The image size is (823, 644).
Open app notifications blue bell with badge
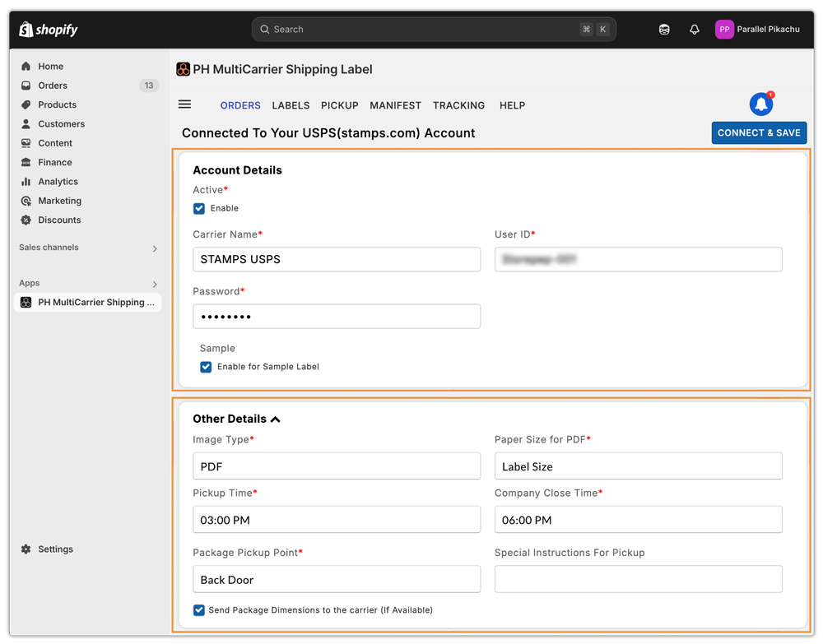point(761,104)
